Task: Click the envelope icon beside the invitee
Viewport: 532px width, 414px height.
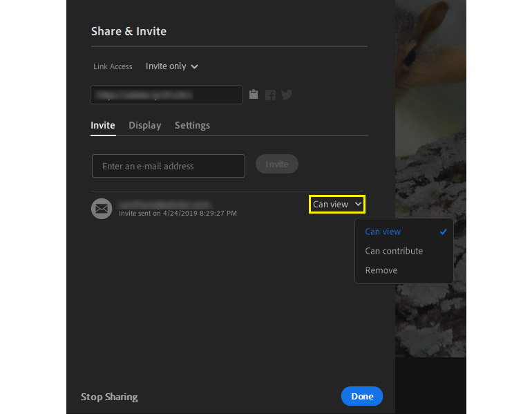Action: tap(102, 208)
